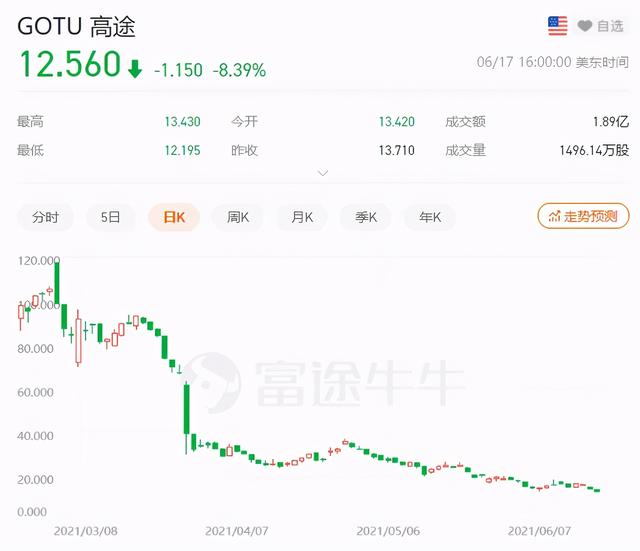
Task: Click the 成交额 value 1.89亿
Action: [611, 122]
